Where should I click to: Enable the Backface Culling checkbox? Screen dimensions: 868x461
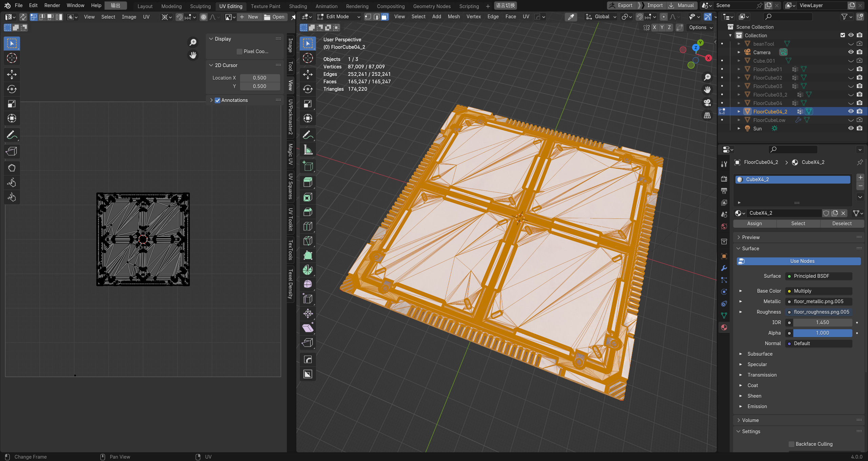(x=791, y=444)
